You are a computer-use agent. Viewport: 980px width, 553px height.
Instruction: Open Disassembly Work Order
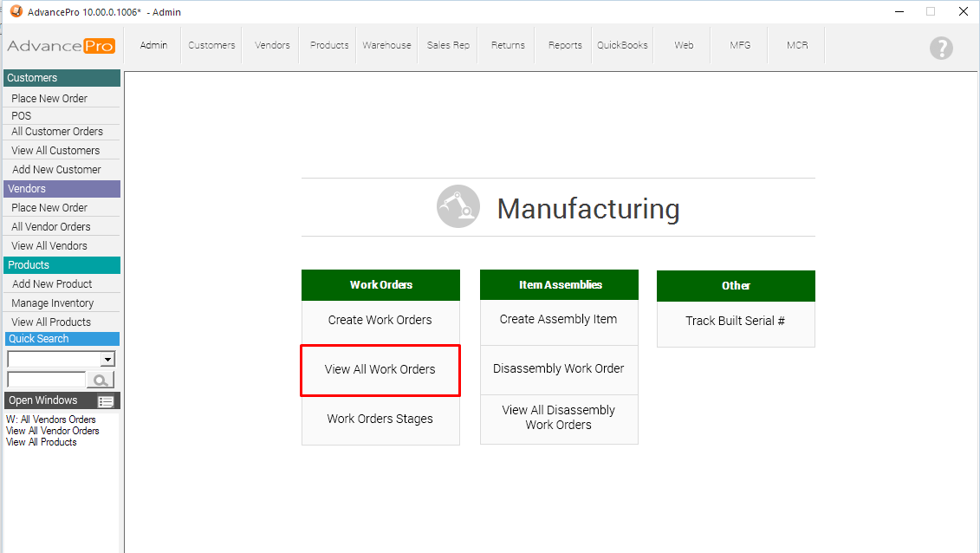559,368
